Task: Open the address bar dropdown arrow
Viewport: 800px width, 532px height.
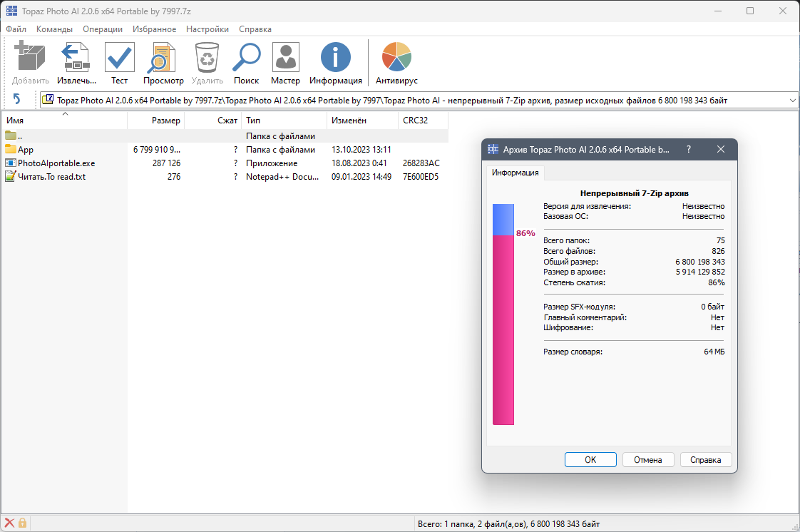Action: click(791, 100)
